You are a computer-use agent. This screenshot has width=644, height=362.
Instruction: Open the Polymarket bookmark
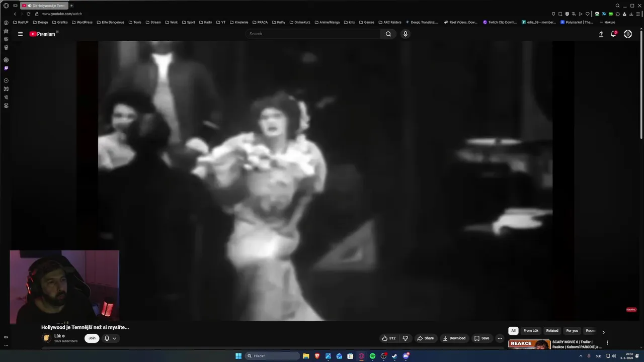pos(577,22)
